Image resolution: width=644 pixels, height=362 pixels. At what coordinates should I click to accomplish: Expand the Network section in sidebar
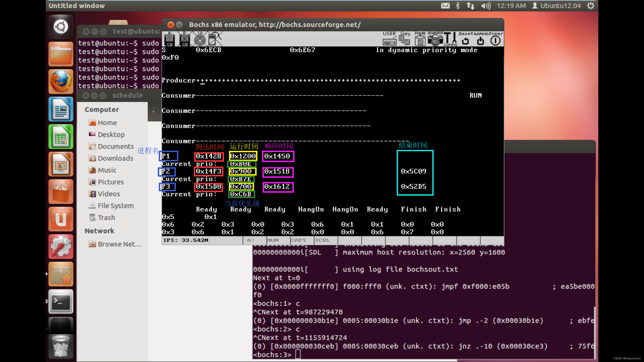point(99,230)
